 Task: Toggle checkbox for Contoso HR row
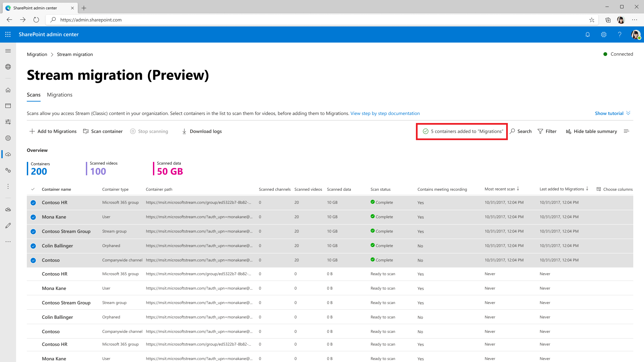(33, 202)
